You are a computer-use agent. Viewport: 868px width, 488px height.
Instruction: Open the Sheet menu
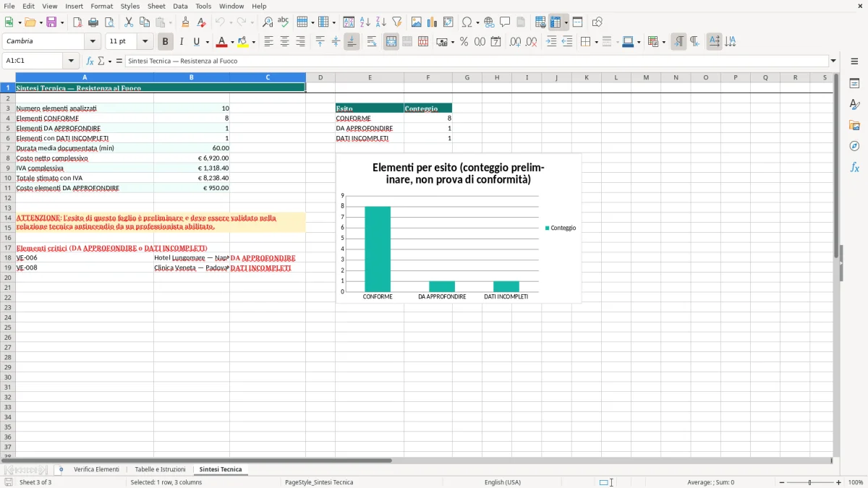(x=156, y=6)
